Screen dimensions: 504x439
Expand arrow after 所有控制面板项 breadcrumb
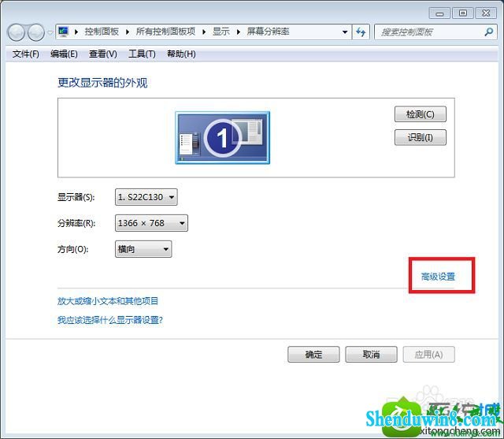(x=204, y=32)
